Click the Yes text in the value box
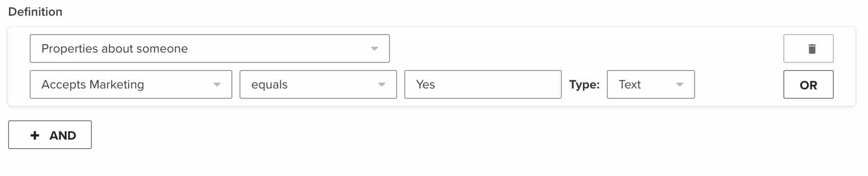The image size is (868, 176). [x=425, y=84]
